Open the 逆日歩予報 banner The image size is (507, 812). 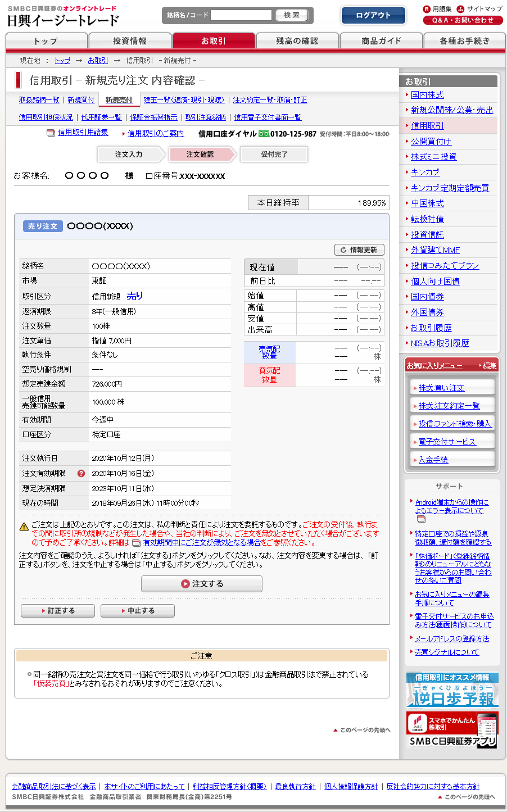coord(452,689)
